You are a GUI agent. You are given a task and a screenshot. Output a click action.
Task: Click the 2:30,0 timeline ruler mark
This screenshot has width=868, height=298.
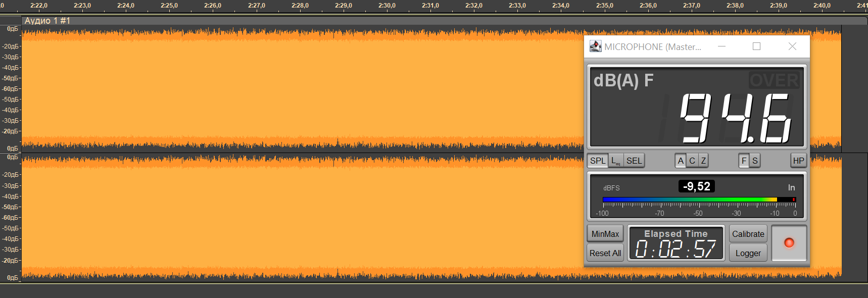(x=387, y=6)
